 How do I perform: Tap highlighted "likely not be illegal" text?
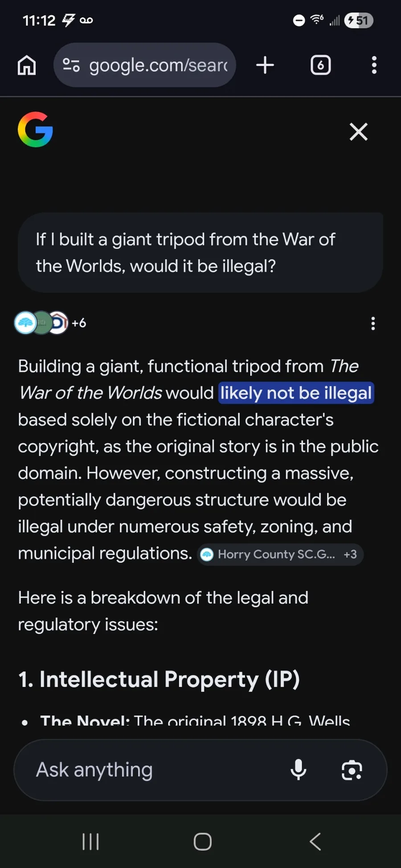(x=296, y=393)
